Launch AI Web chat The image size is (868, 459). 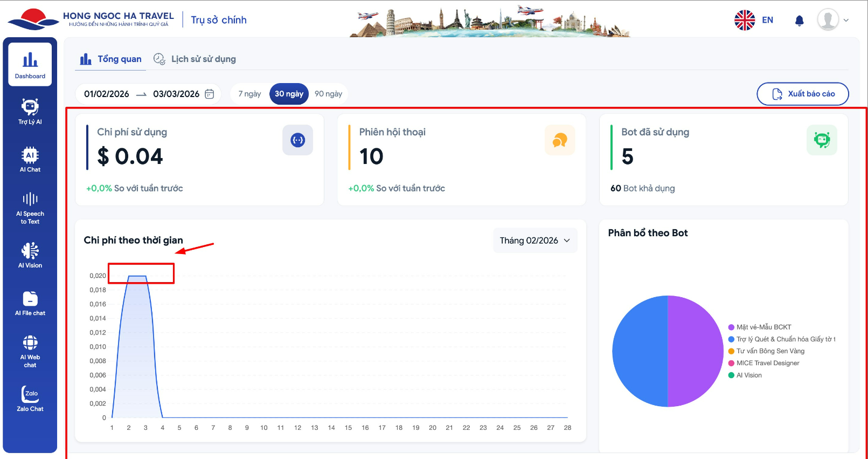(x=30, y=351)
